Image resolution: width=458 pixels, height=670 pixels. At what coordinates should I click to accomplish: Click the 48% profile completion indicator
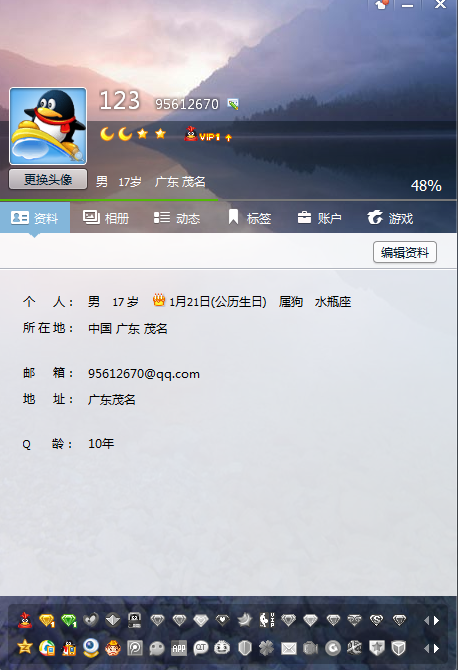426,186
